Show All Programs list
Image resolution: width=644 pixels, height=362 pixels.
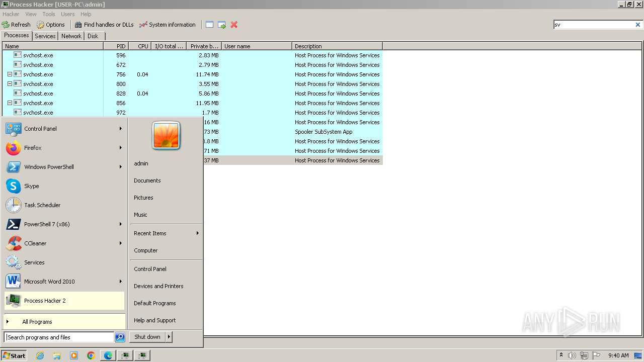64,322
